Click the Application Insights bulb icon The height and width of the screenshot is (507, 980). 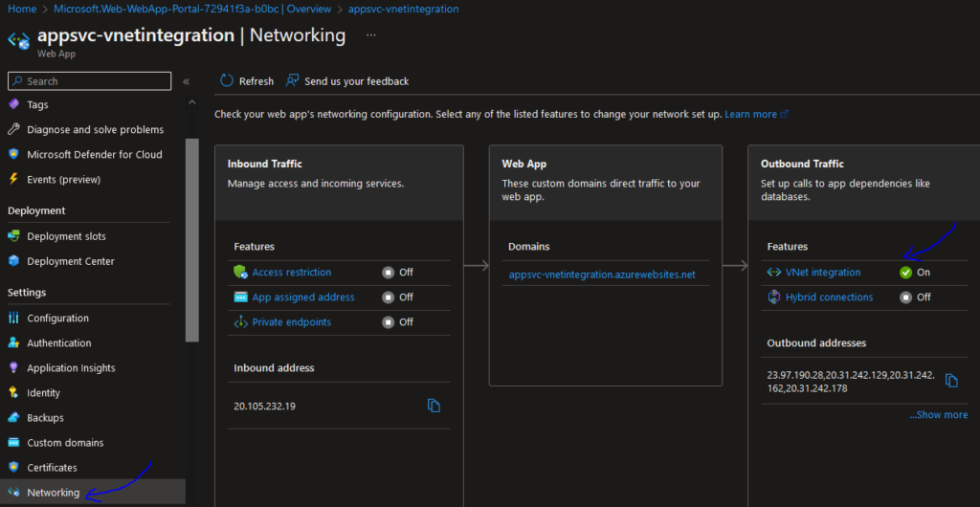click(13, 367)
